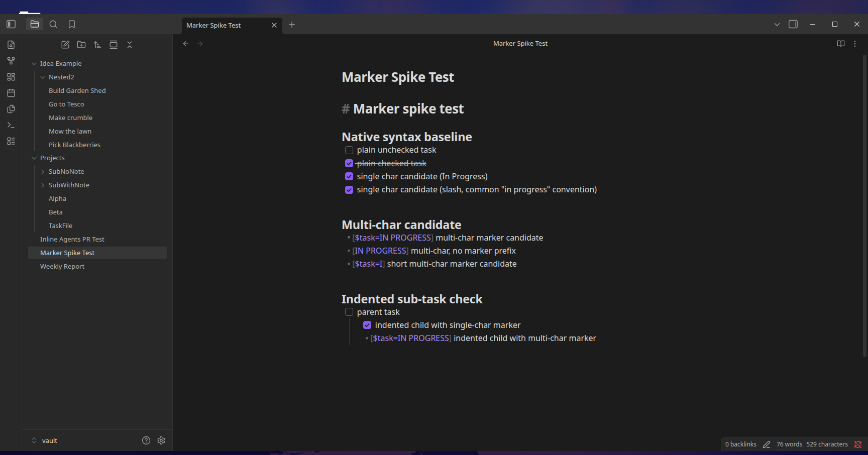This screenshot has height=455, width=868.
Task: Click the 76 words status item
Action: click(789, 444)
